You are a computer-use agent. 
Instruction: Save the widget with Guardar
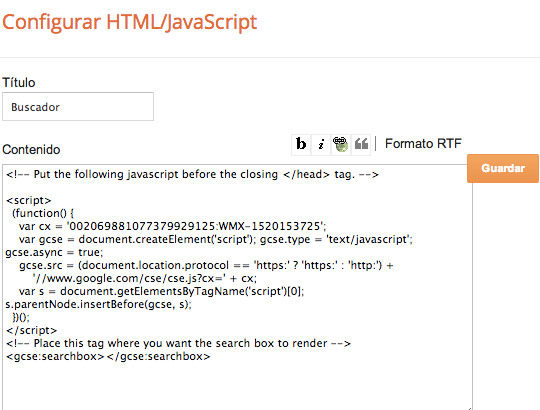[x=503, y=168]
